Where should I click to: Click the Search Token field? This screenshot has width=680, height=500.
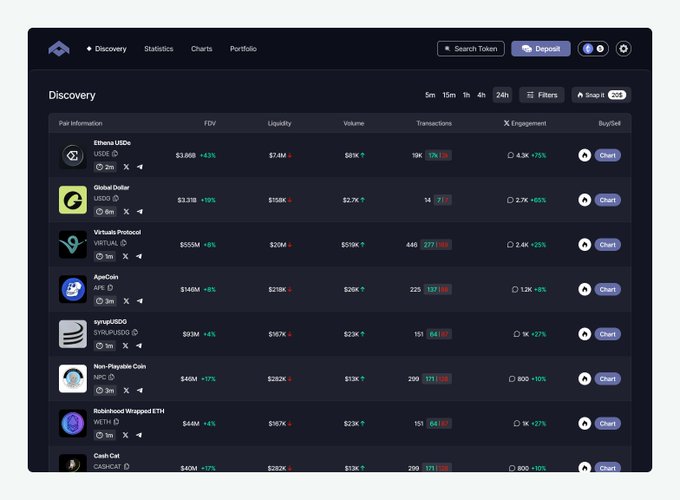(471, 49)
